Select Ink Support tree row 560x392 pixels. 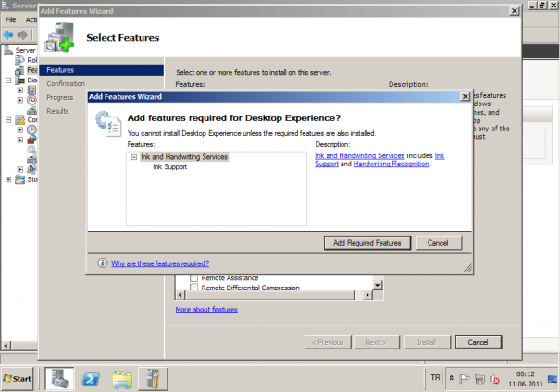(170, 167)
